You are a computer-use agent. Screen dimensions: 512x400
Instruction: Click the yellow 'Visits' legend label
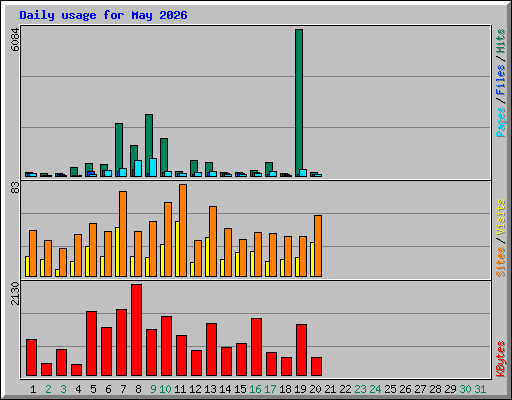501,217
